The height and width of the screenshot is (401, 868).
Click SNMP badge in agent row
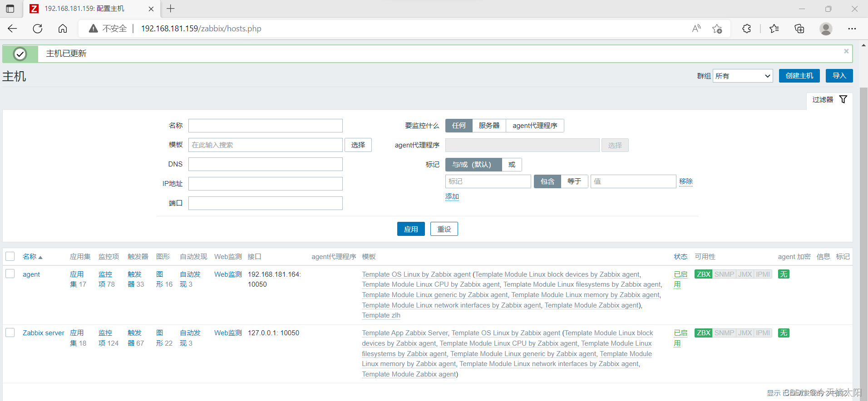coord(724,274)
